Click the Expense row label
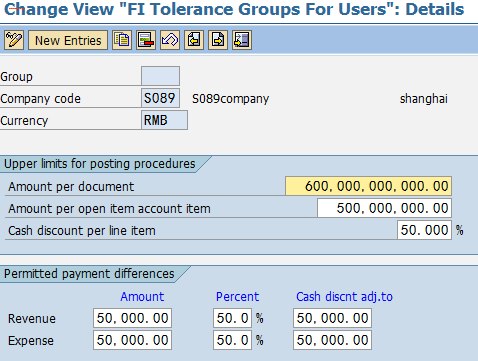The width and height of the screenshot is (478, 361). coord(31,341)
